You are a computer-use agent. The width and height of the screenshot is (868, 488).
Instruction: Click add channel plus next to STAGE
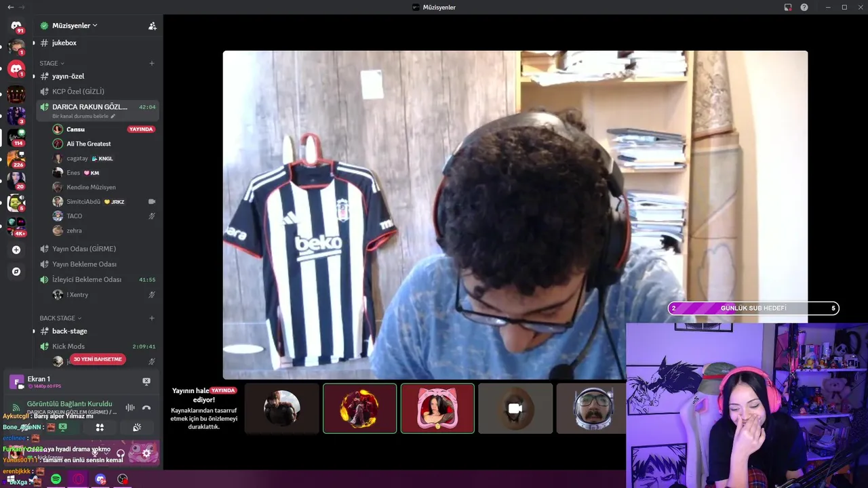point(152,63)
